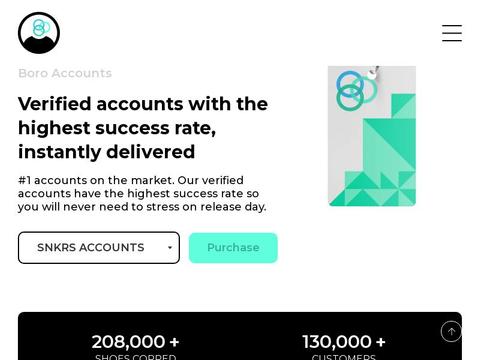Click the Boro circular logo in header

(39, 33)
